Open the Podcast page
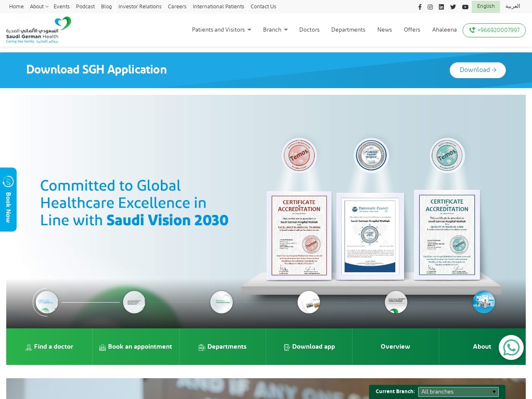Image resolution: width=532 pixels, height=399 pixels. point(85,7)
